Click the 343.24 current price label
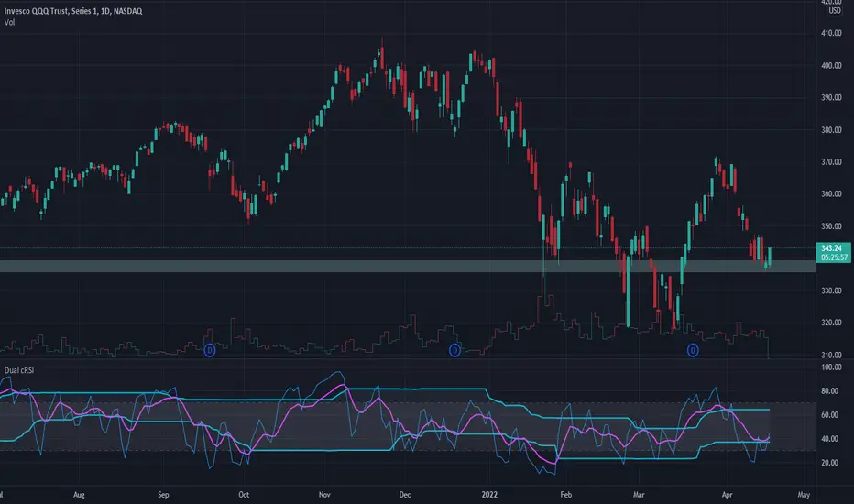The image size is (854, 504). click(833, 248)
